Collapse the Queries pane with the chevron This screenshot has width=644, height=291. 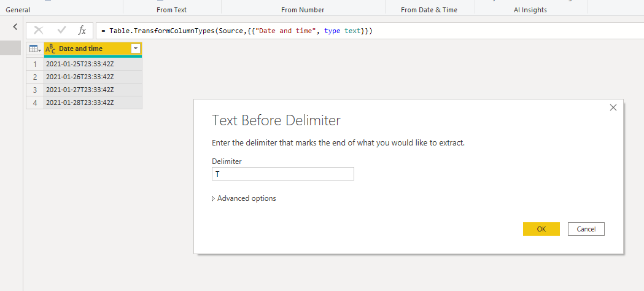point(15,27)
